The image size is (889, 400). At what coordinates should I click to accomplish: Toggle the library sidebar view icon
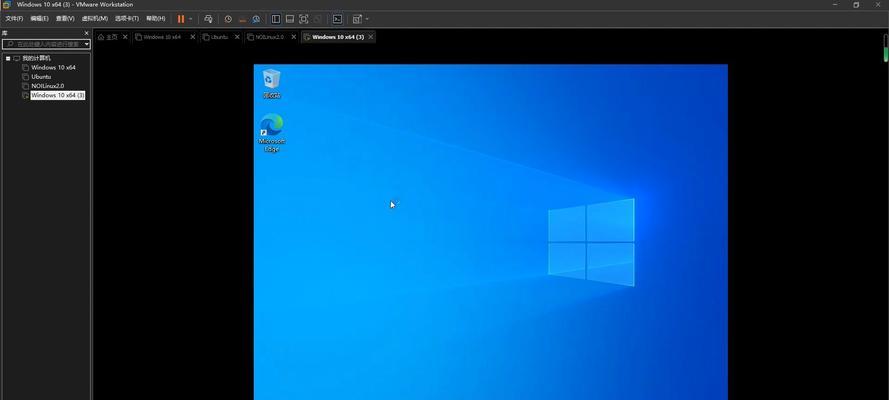[276, 19]
